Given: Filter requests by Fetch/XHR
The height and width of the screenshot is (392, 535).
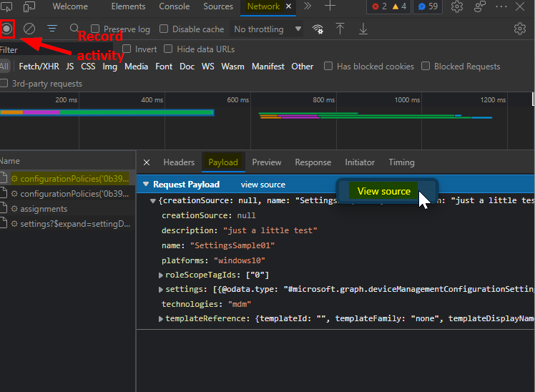Looking at the screenshot, I should tap(39, 67).
